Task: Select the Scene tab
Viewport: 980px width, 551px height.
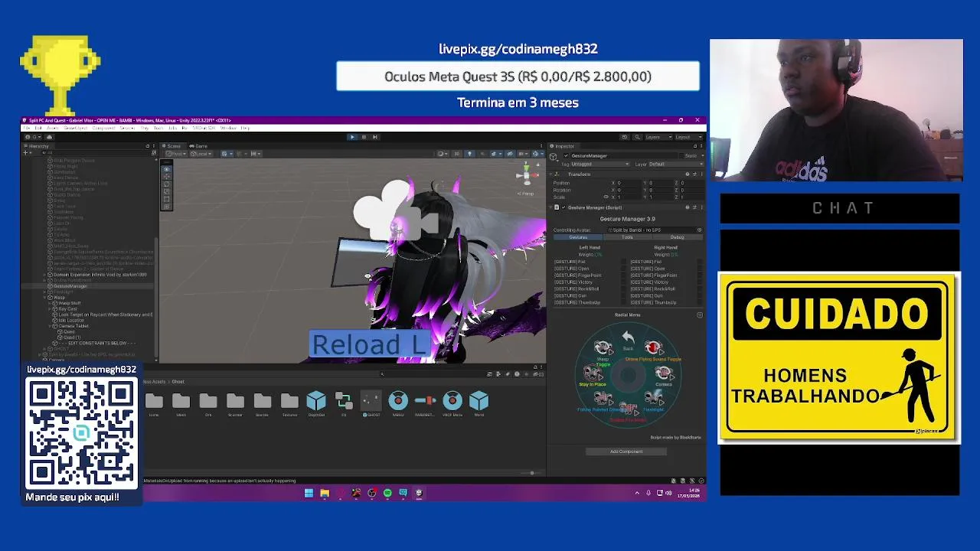Action: point(173,145)
